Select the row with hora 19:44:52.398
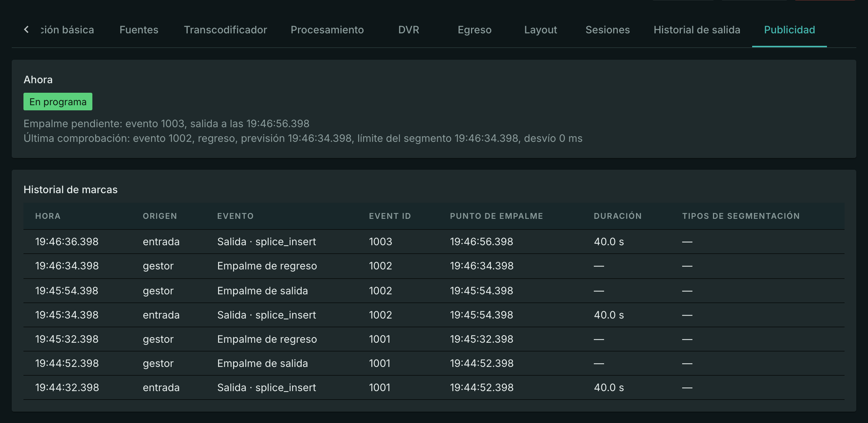Screen dimensions: 868x423 434,363
